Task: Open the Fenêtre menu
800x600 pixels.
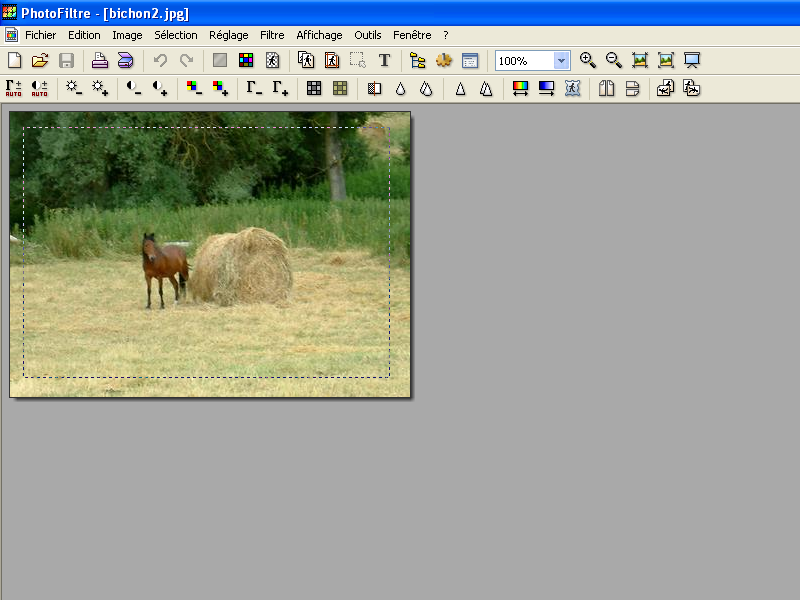Action: pos(412,35)
